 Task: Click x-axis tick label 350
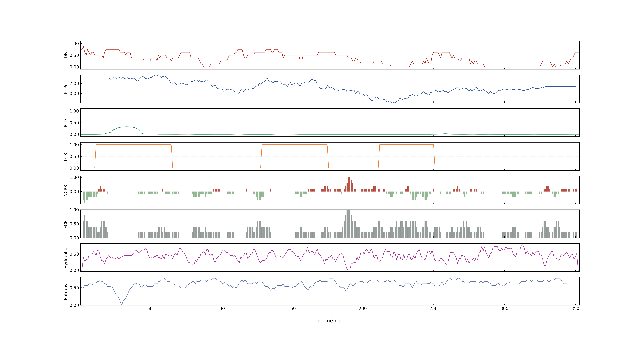(x=575, y=309)
